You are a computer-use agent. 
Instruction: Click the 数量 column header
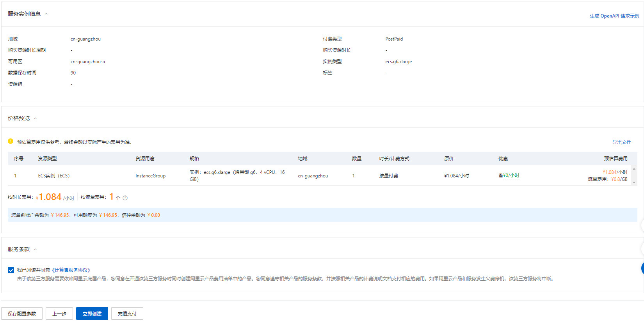(x=357, y=159)
